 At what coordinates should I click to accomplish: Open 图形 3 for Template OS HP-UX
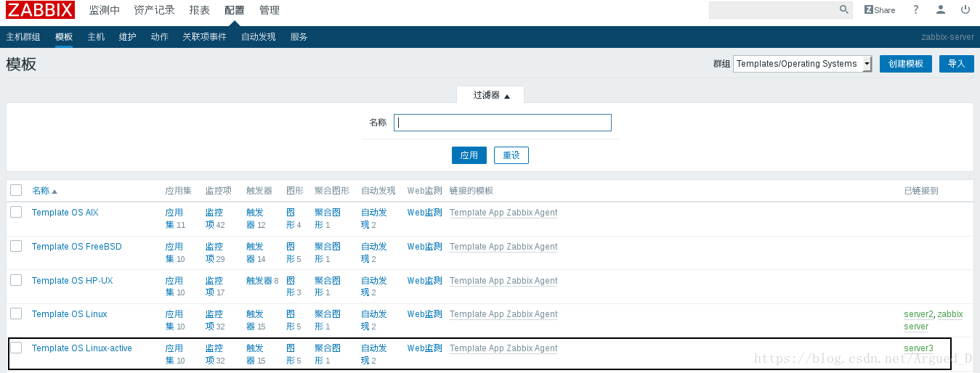[291, 287]
